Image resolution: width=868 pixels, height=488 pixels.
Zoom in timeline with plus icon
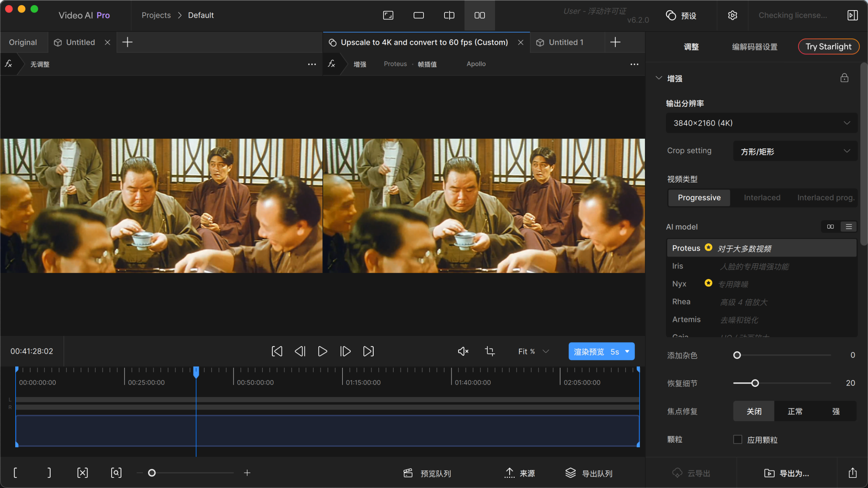(247, 473)
